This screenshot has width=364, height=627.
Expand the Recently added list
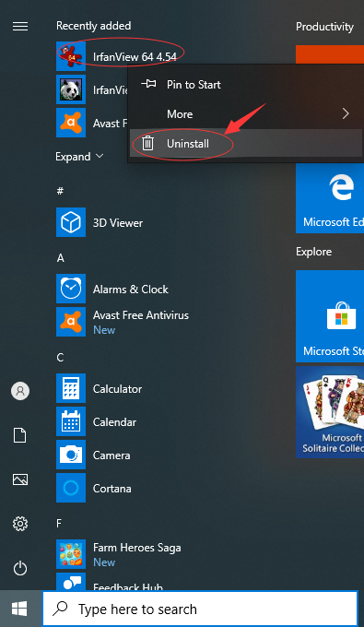79,157
